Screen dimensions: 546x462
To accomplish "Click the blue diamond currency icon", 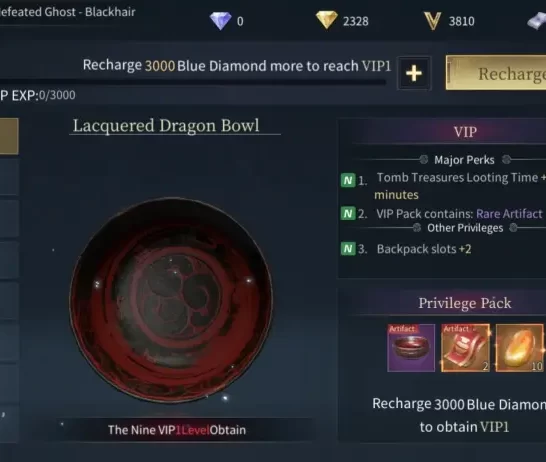I will tap(220, 21).
